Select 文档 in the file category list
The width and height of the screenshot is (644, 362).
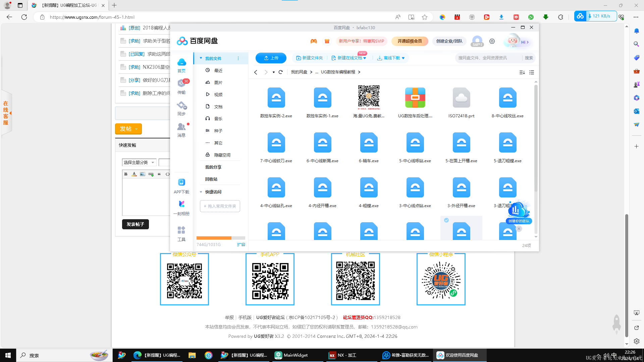pyautogui.click(x=218, y=107)
